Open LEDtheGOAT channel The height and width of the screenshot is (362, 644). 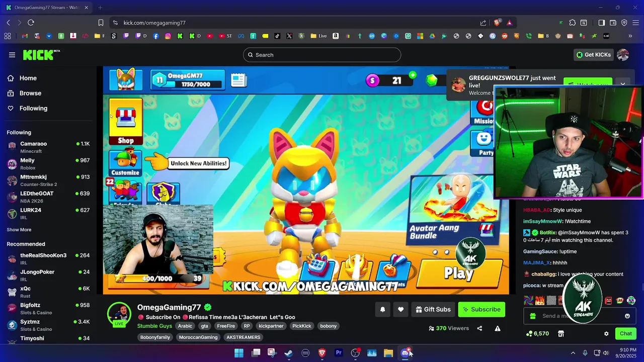(48, 197)
